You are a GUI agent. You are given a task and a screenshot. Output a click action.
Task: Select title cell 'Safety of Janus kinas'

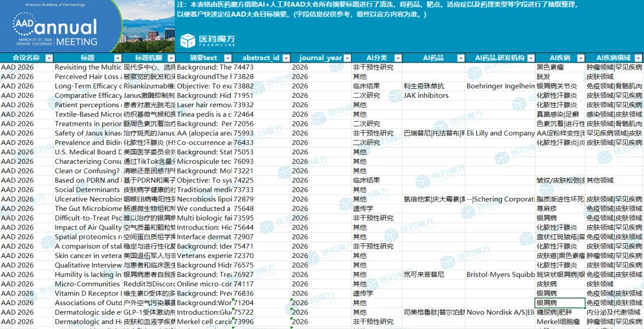pyautogui.click(x=88, y=133)
